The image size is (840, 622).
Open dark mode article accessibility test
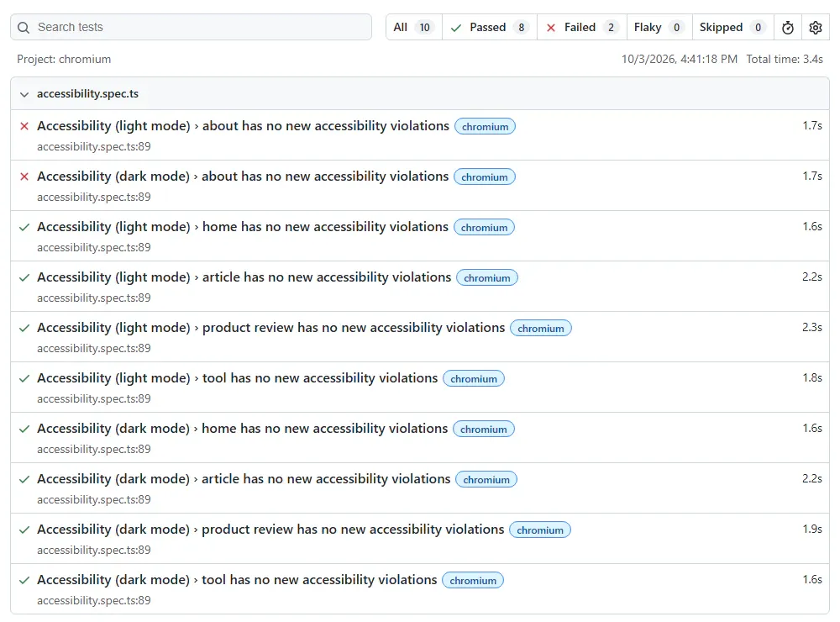pos(244,479)
